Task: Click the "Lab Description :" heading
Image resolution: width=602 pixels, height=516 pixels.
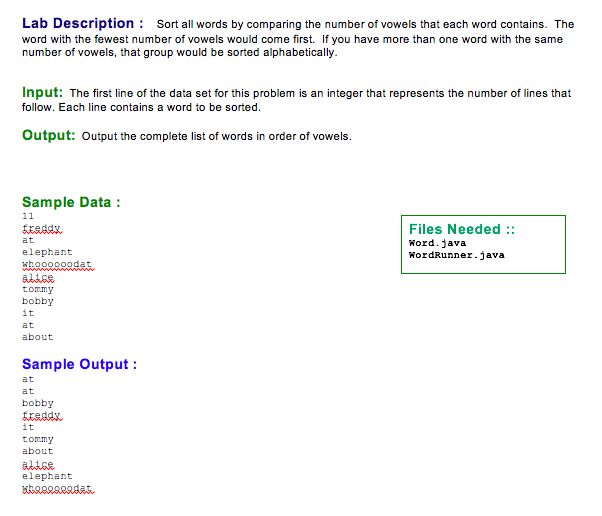Action: tap(83, 23)
